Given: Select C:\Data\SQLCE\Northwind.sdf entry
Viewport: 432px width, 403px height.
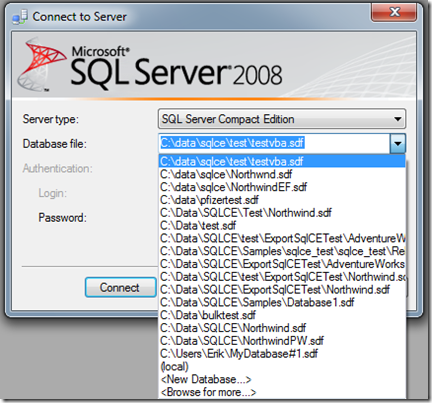Looking at the screenshot, I should click(x=282, y=328).
